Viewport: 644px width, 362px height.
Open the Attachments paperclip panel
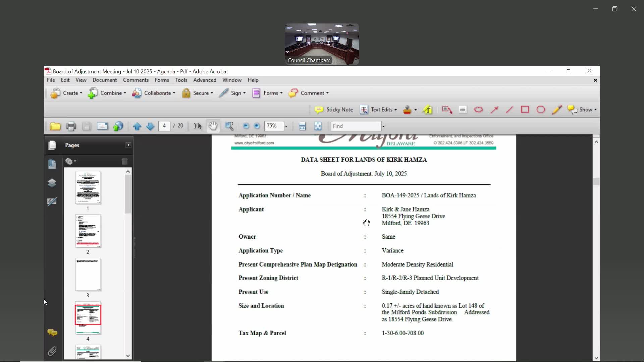(x=52, y=351)
